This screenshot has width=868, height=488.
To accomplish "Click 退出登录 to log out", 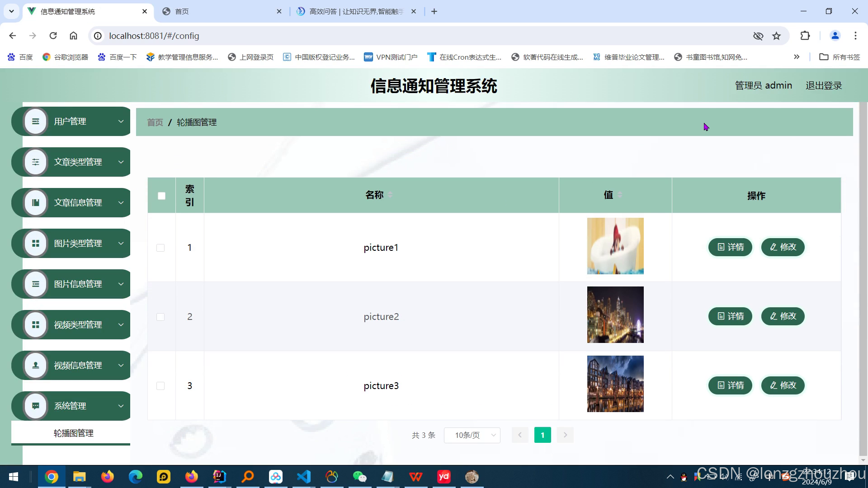I will [823, 85].
